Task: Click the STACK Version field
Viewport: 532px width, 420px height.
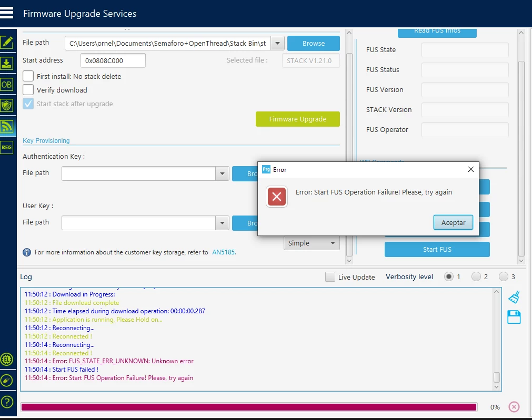Action: pos(465,110)
